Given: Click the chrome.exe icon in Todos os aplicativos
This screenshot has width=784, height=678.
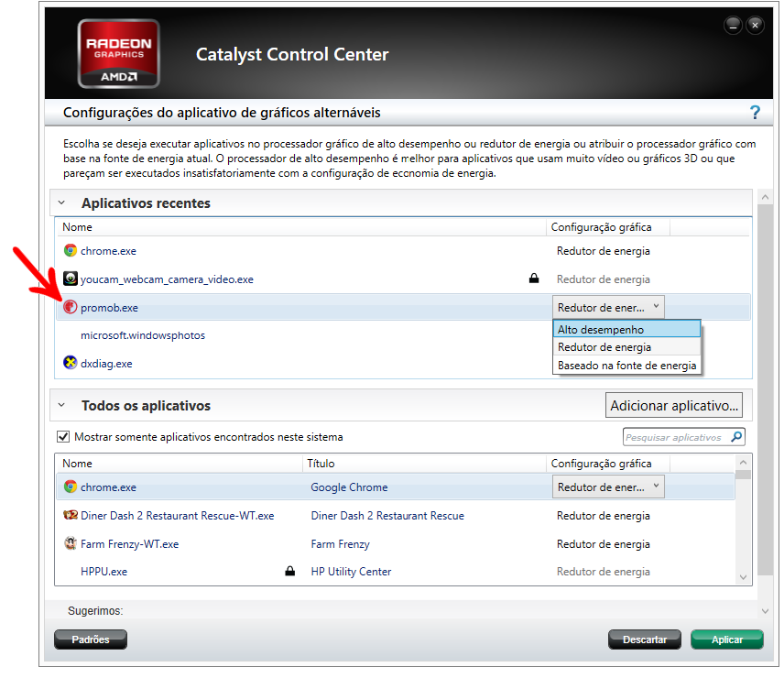Looking at the screenshot, I should coord(70,487).
